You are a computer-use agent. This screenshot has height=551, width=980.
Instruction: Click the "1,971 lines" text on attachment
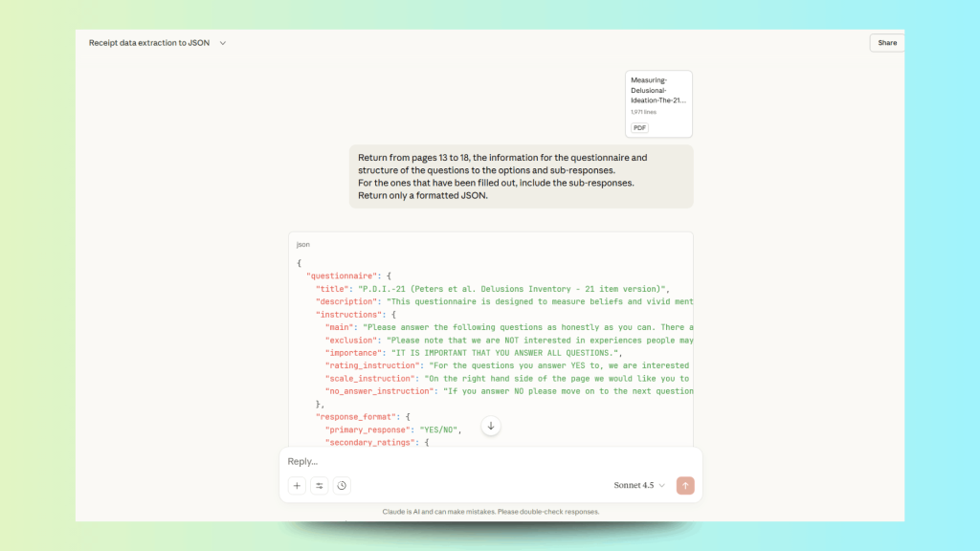click(643, 112)
